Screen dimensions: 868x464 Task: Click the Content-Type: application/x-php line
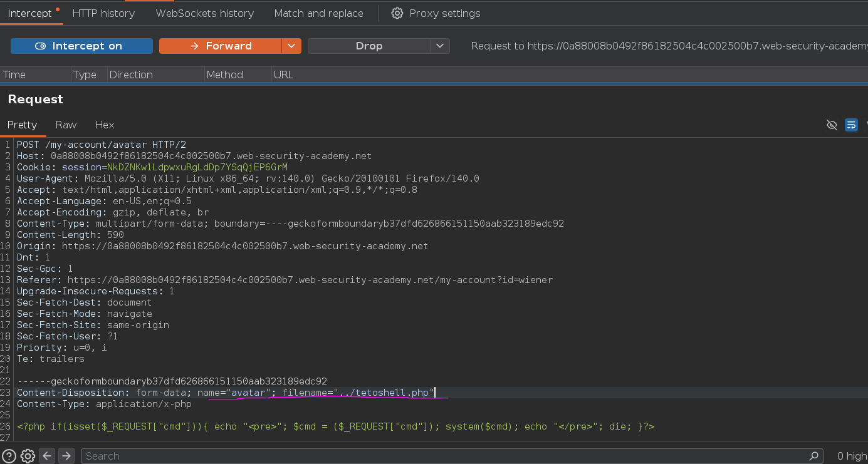pos(104,404)
